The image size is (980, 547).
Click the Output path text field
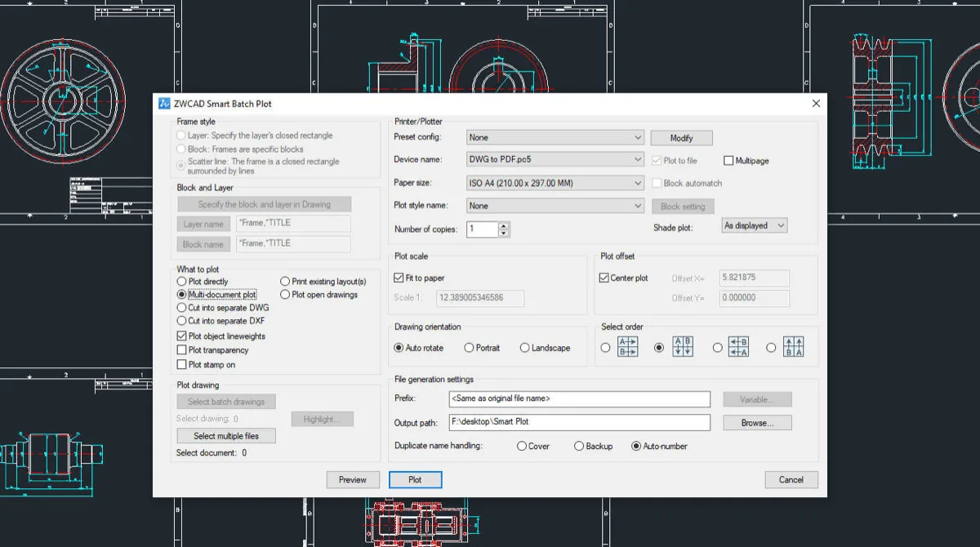580,423
